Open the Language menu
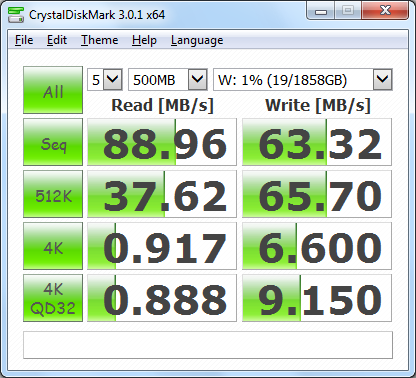Screen dimensions: 416x378 click(x=197, y=40)
